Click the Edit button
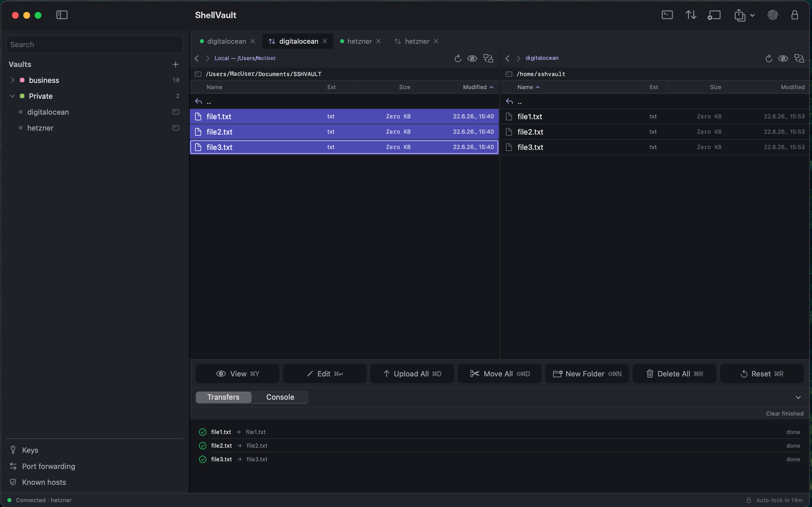This screenshot has width=812, height=507. coord(325,374)
